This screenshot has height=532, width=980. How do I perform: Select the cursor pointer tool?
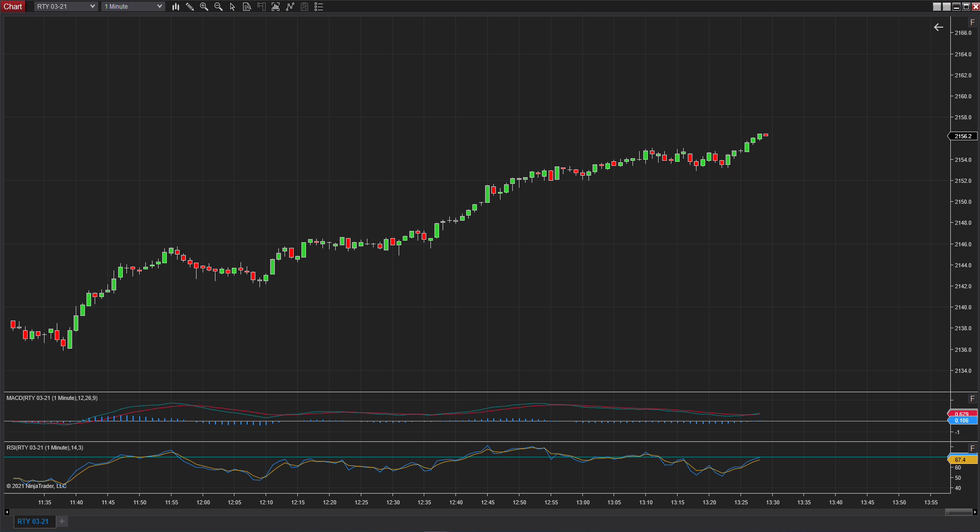click(232, 7)
